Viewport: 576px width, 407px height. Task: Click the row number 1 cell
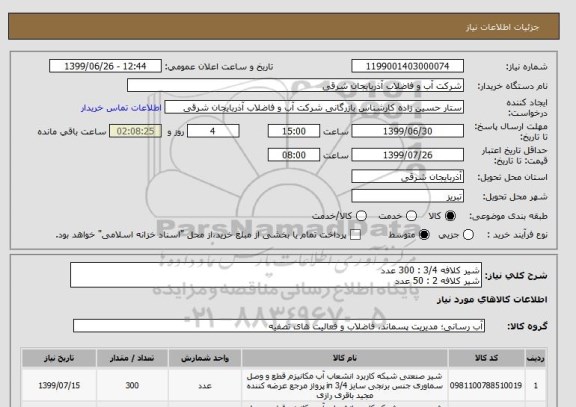pyautogui.click(x=536, y=385)
